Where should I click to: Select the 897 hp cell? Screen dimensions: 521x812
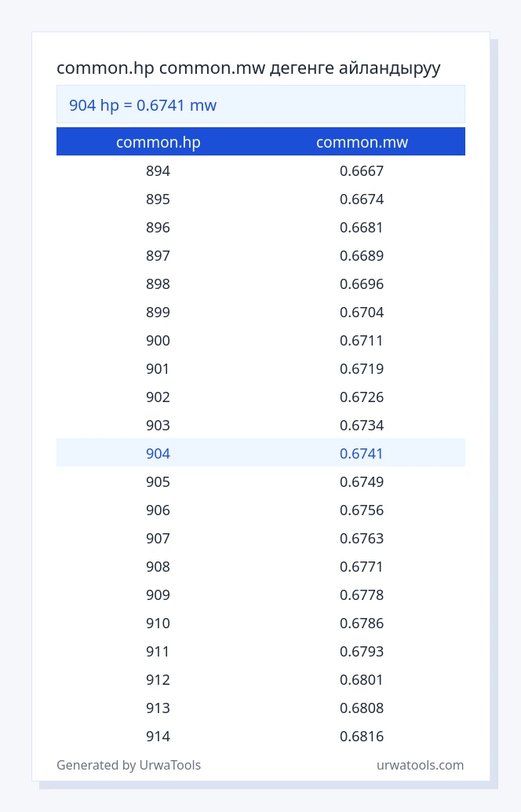coord(158,255)
